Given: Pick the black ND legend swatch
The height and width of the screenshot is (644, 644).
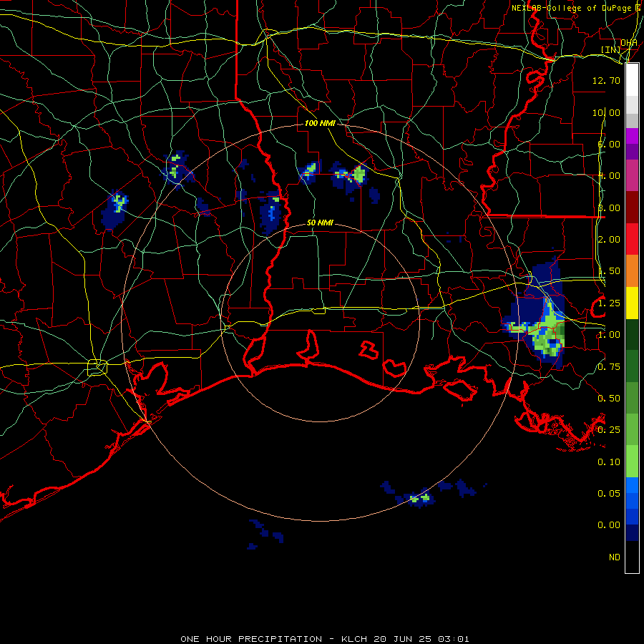Looking at the screenshot, I should pos(632,557).
